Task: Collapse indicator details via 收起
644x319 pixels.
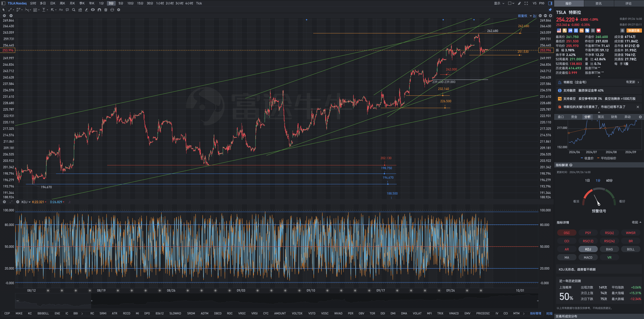Action: tap(637, 222)
